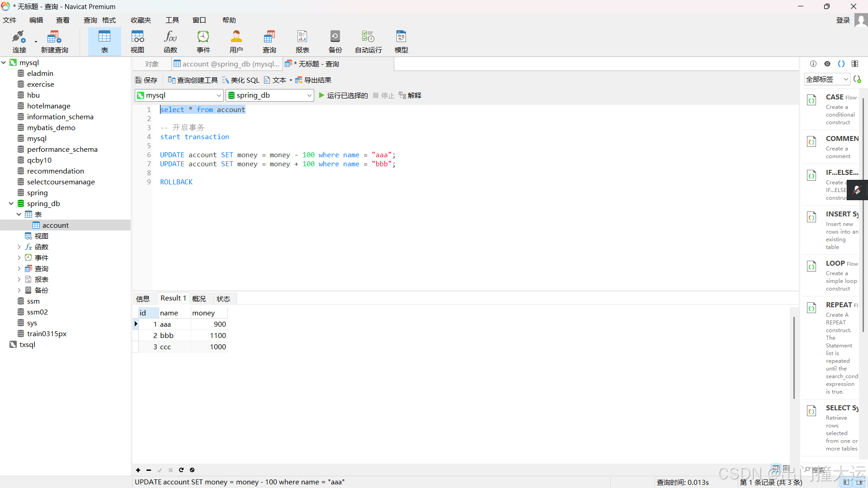Collapse the spring_db tree node

(11, 204)
